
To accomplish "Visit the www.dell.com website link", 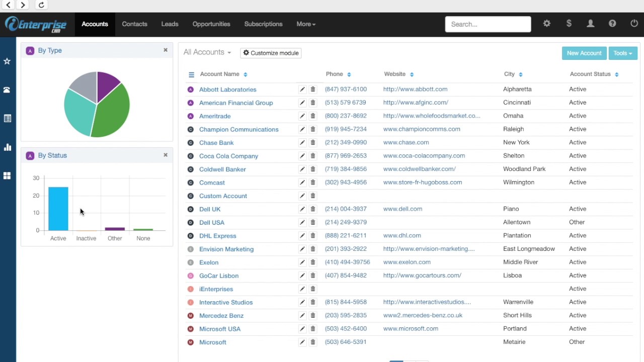I will [403, 209].
